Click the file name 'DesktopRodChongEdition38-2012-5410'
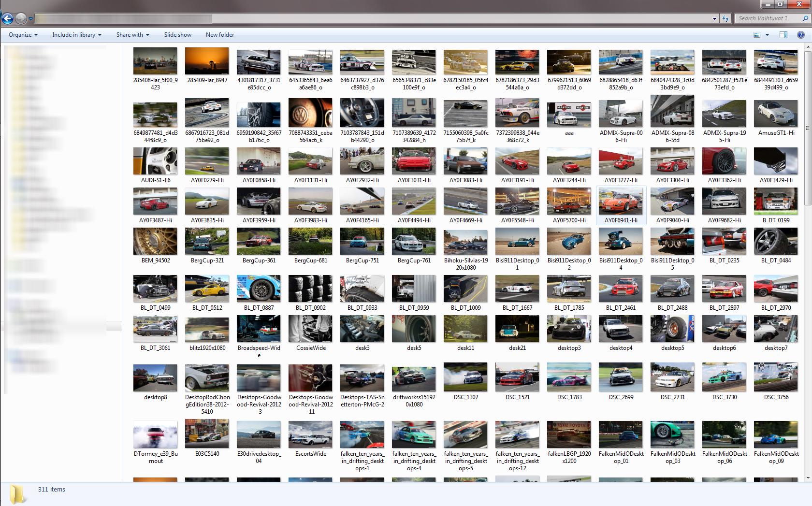 (x=207, y=405)
